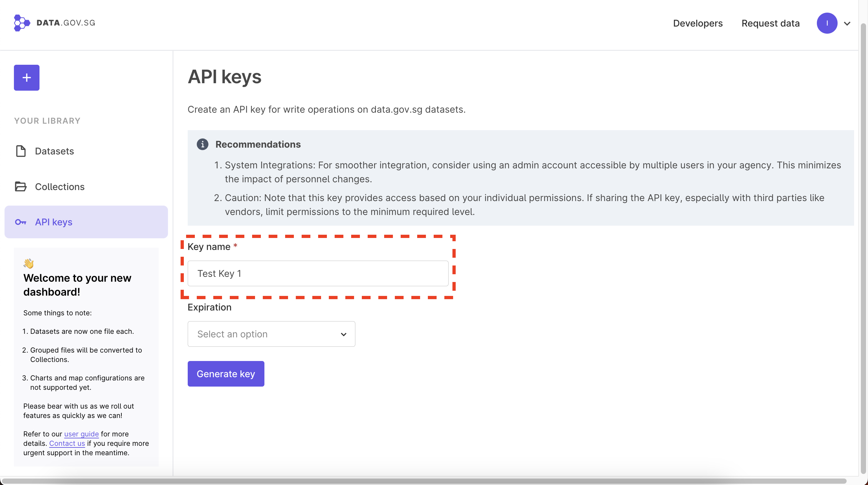The width and height of the screenshot is (868, 485).
Task: Click the Recommendations info icon
Action: coord(203,144)
